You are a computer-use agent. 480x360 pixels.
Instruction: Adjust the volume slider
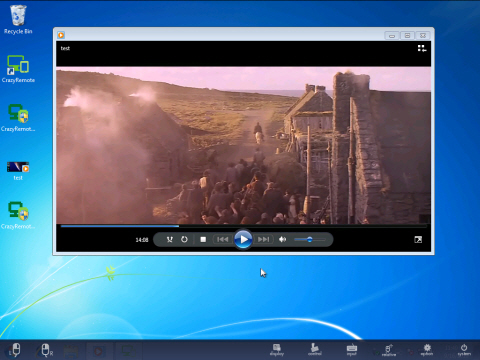310,239
